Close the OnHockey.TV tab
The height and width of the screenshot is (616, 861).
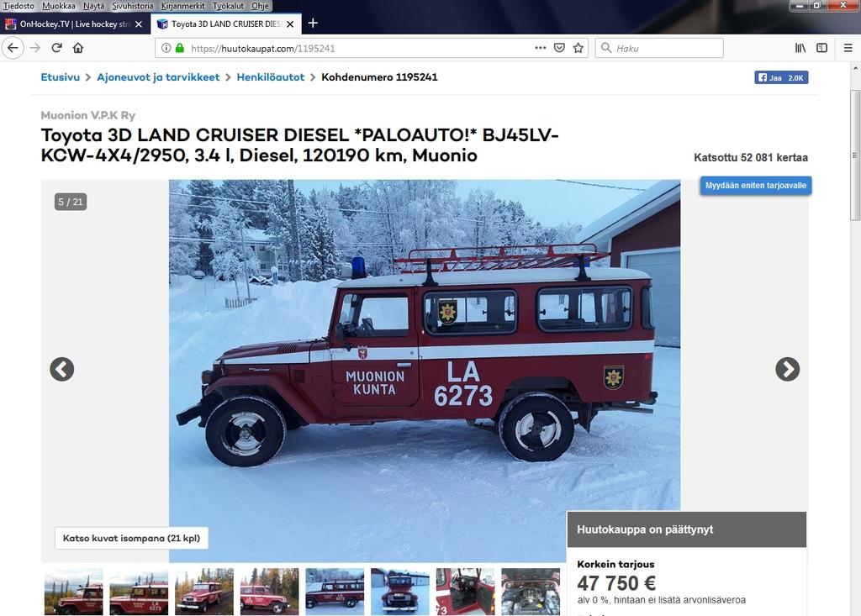click(139, 24)
